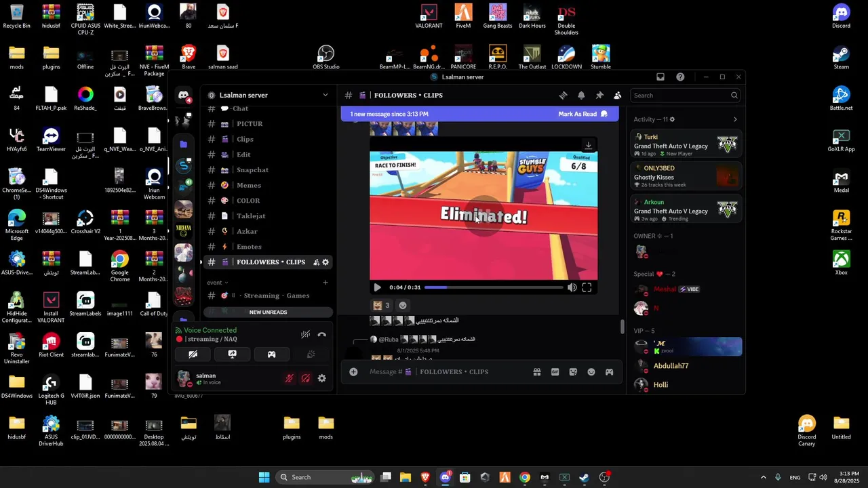Click the reaction with count 3
868x488 pixels.
382,305
